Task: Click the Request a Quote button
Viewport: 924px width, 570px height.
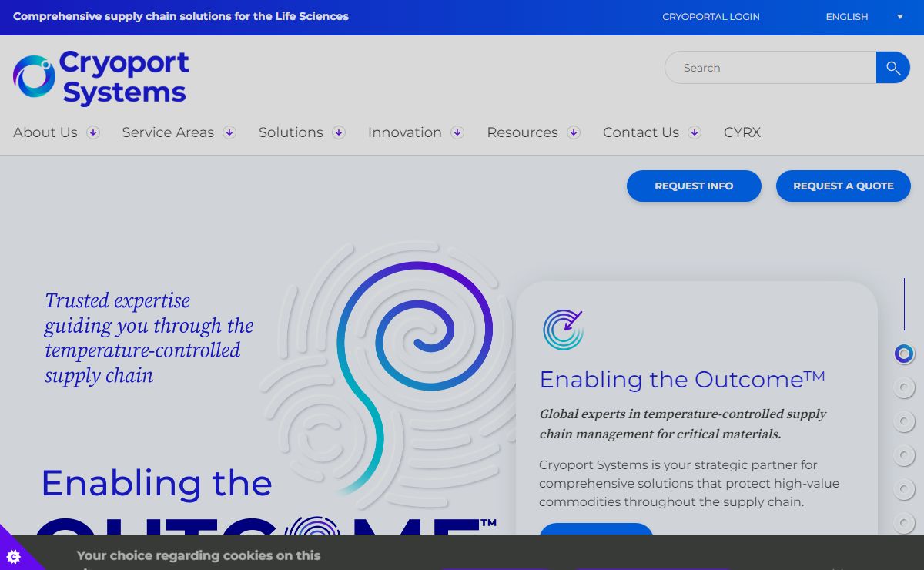Action: pos(843,186)
